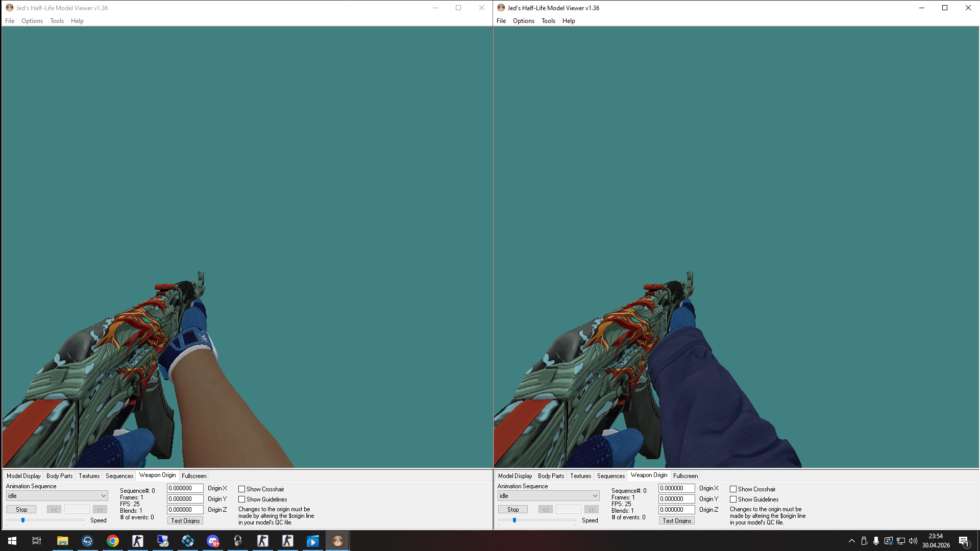Open the volume control tray icon
The width and height of the screenshot is (980, 551).
(x=913, y=541)
